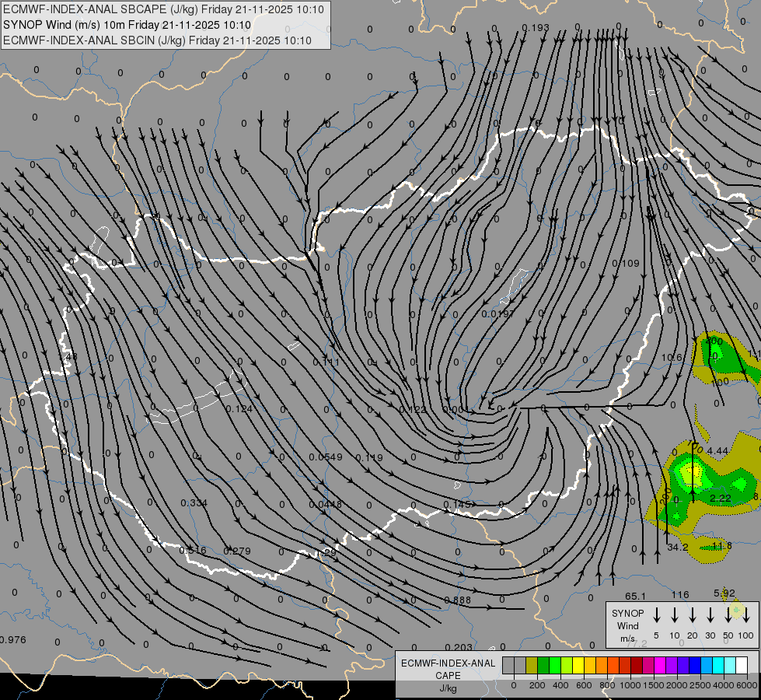The height and width of the screenshot is (700, 761).
Task: Select the pure yellow CAPE legend swatch
Action: pos(578,666)
